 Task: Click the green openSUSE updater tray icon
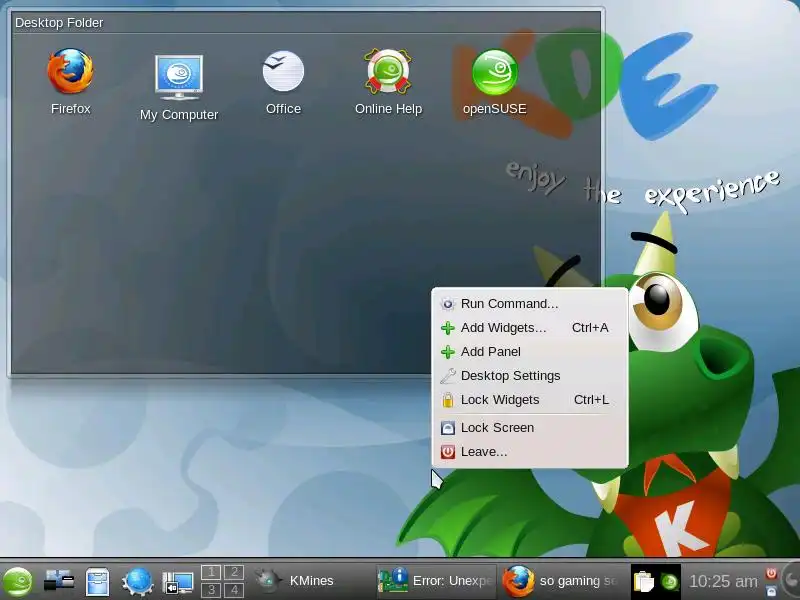tap(669, 582)
